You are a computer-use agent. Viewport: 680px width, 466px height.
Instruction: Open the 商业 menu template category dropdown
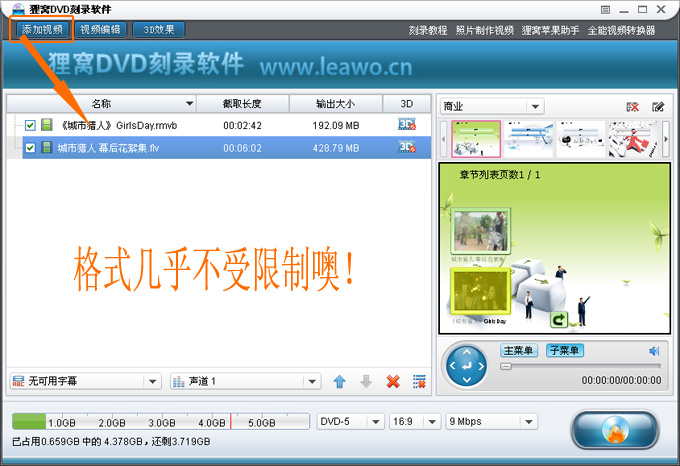pos(492,106)
